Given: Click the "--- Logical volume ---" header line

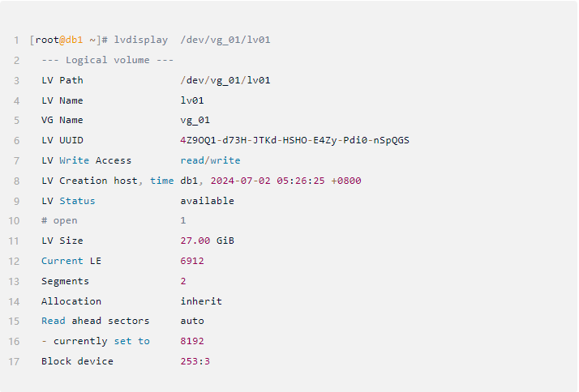Looking at the screenshot, I should 108,60.
